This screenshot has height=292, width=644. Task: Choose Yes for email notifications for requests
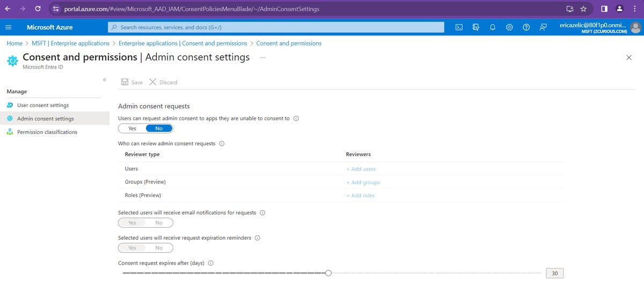point(132,223)
